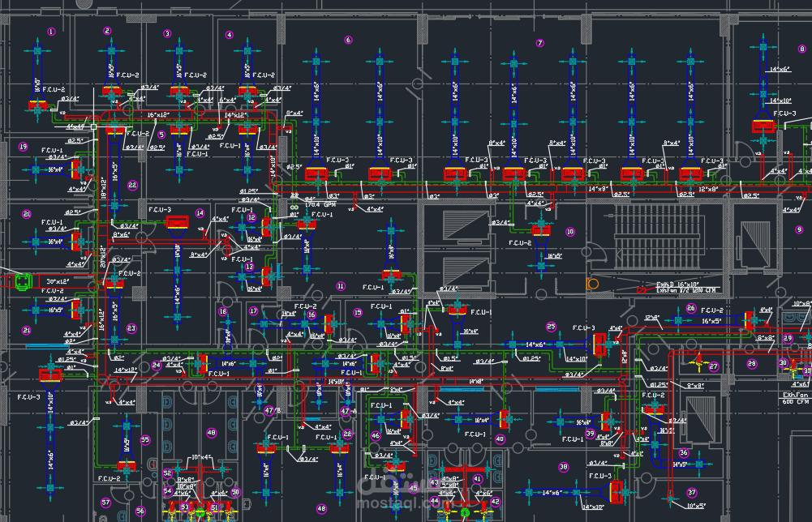
Task: Click the Exh.Fan 1200 CFM label
Action: point(685,290)
